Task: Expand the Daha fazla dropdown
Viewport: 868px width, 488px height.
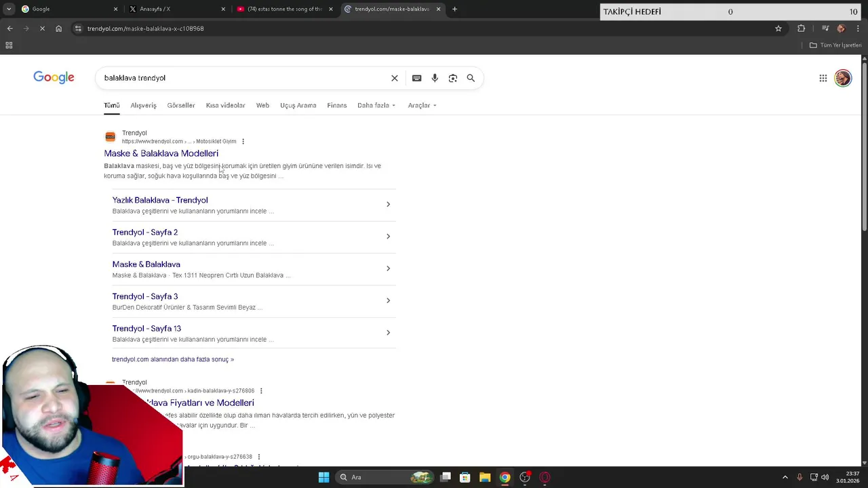Action: coord(376,105)
